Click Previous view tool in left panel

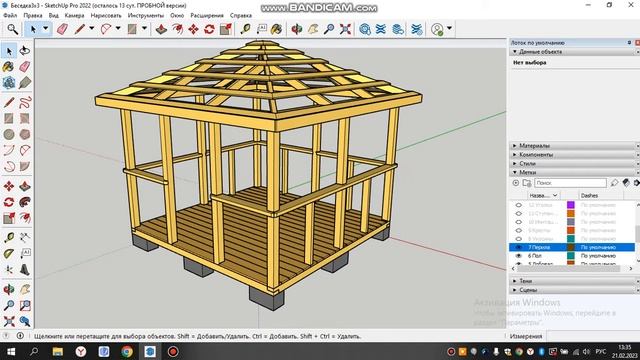(25, 321)
